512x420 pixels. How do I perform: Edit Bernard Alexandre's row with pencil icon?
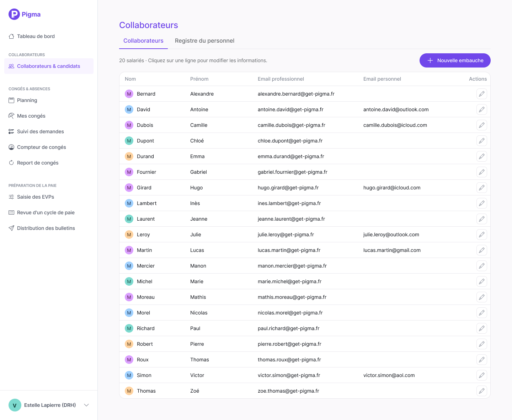click(x=482, y=94)
